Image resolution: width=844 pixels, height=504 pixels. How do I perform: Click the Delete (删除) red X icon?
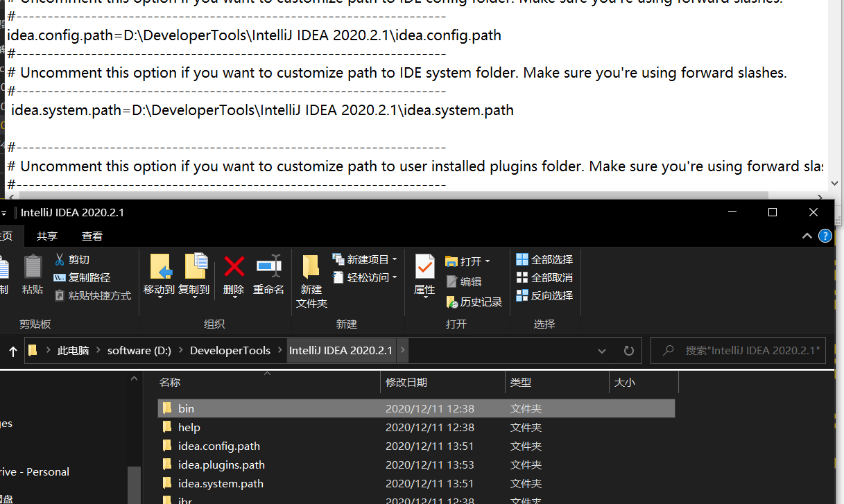coord(234,267)
